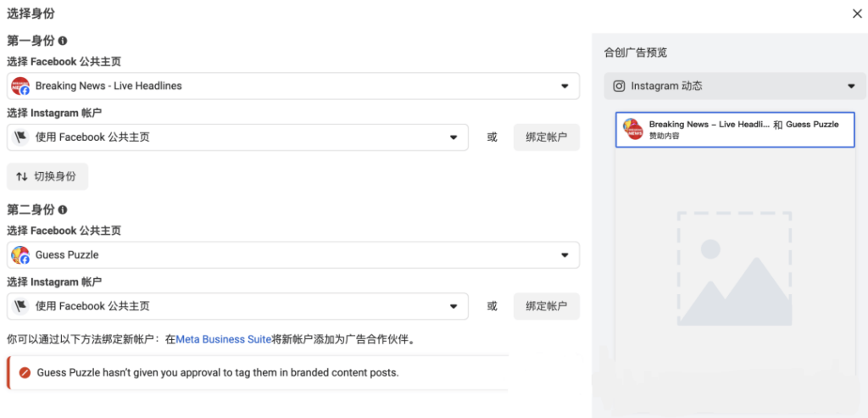Close the 选择身份 dialog
Screen dimensions: 868x418
[857, 14]
